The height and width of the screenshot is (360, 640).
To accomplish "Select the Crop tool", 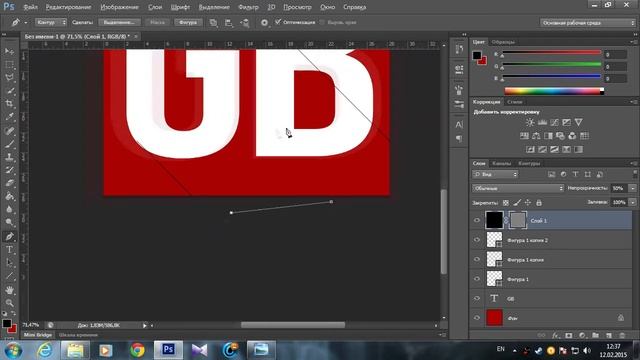I will coord(9,104).
